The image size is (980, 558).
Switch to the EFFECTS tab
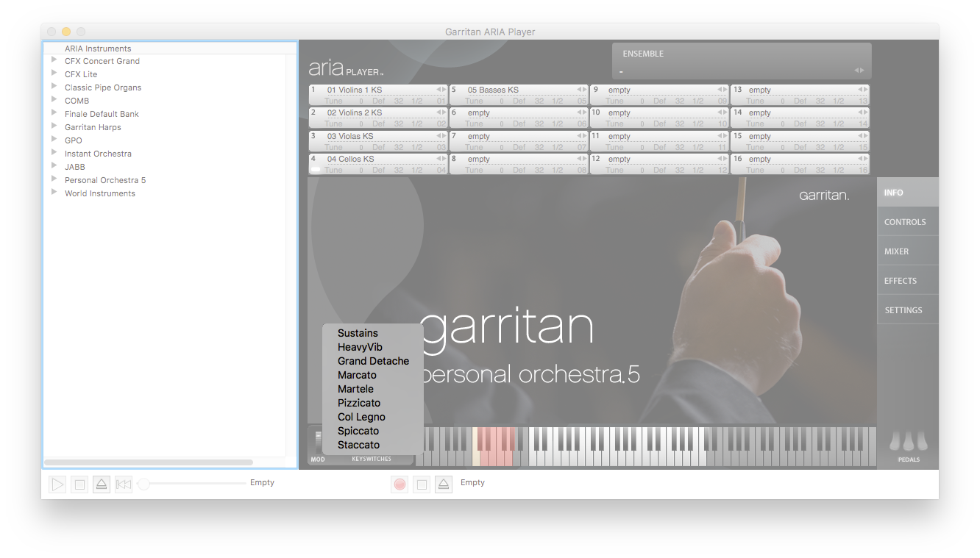[908, 281]
